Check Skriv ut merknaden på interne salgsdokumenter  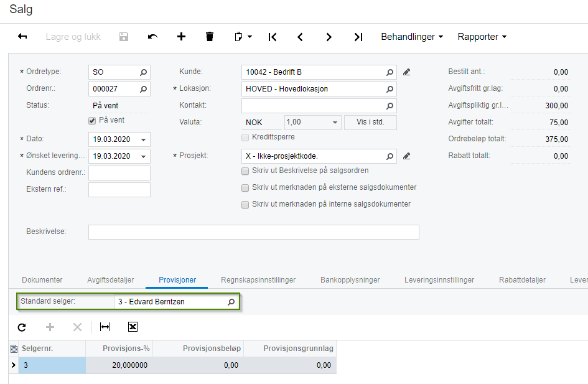(245, 204)
